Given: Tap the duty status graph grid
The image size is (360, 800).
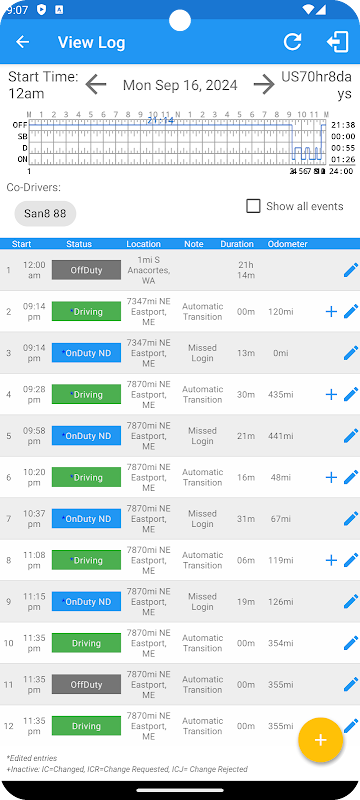Looking at the screenshot, I should pos(177,142).
